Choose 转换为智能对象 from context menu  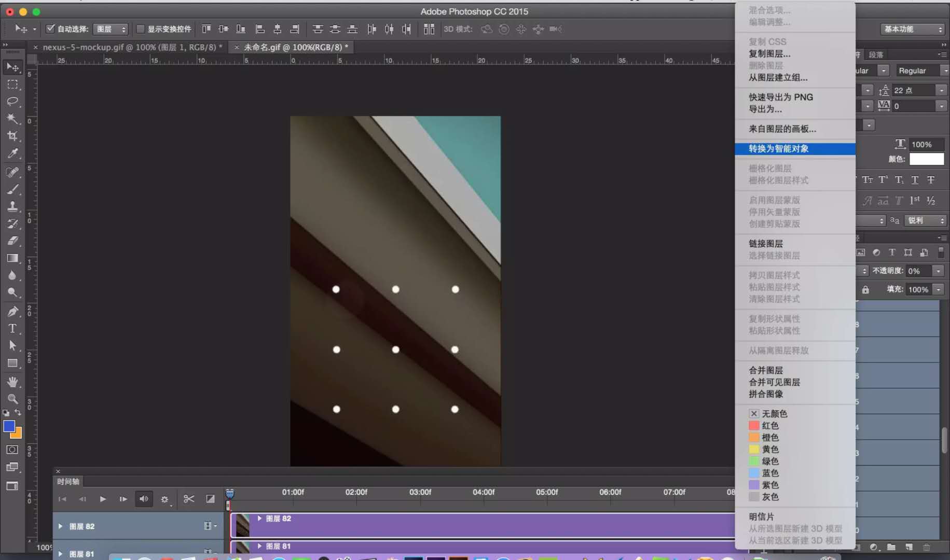click(778, 149)
